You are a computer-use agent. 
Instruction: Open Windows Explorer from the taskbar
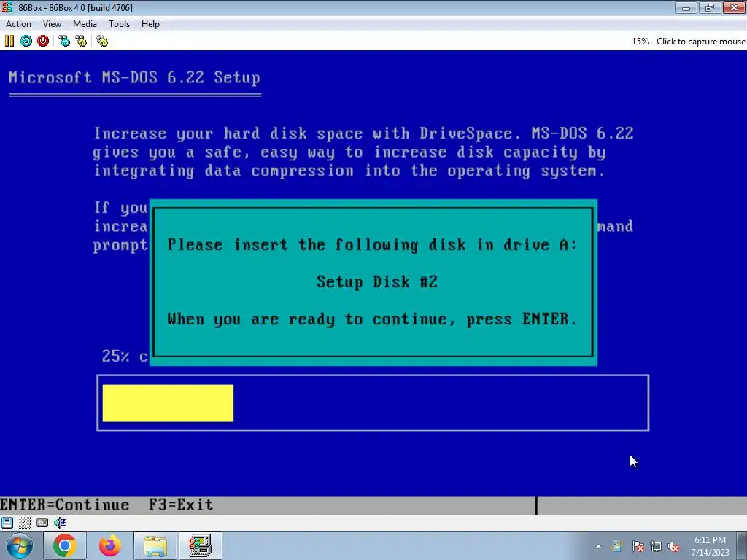point(155,545)
